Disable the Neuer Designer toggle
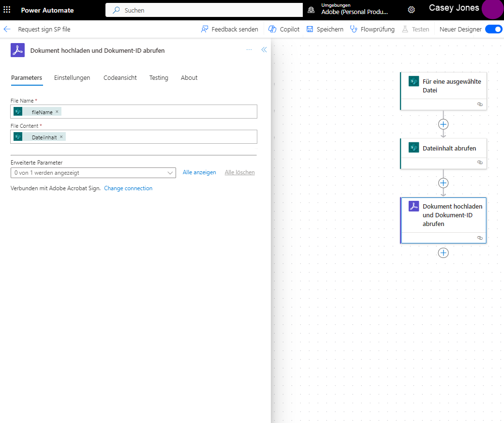The image size is (504, 423). click(493, 29)
